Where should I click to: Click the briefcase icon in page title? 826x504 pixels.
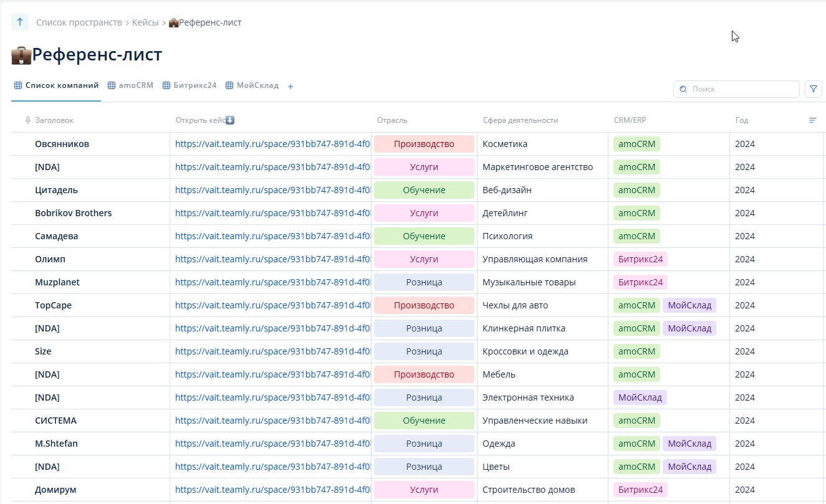point(21,55)
